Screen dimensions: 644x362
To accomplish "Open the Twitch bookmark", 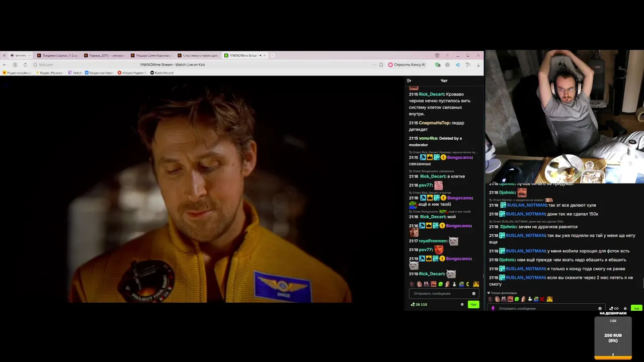I will point(75,73).
